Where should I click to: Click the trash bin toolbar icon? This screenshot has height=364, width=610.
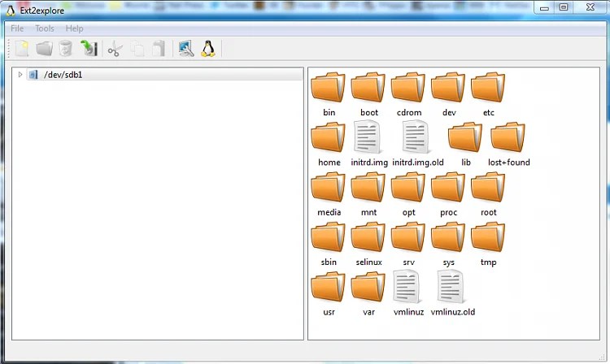pos(66,49)
